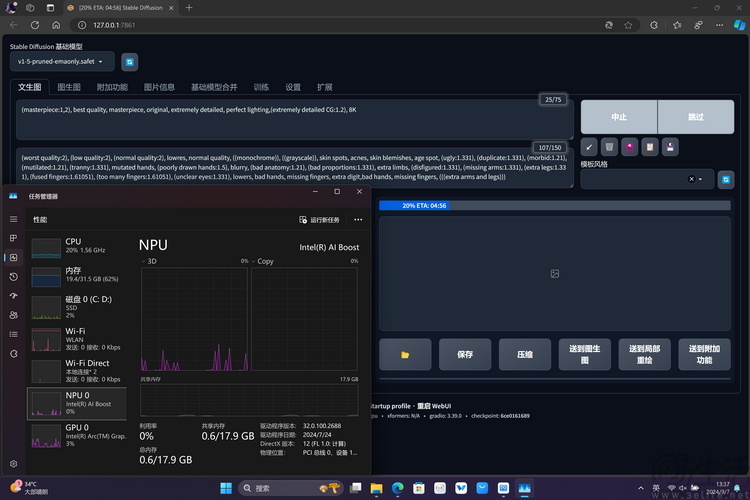The image size is (750, 500).
Task: Click the 中止 interrupt button
Action: 618,116
